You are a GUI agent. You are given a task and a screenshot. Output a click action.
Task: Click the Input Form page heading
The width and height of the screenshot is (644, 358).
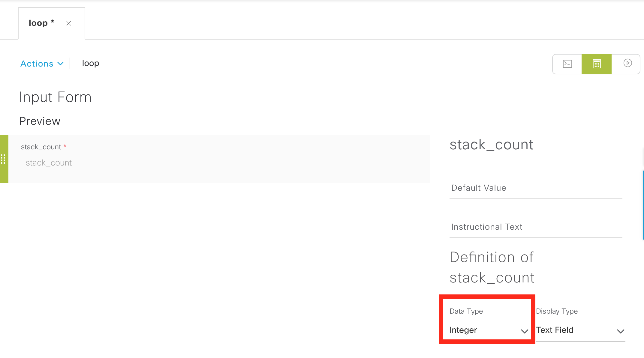point(55,97)
